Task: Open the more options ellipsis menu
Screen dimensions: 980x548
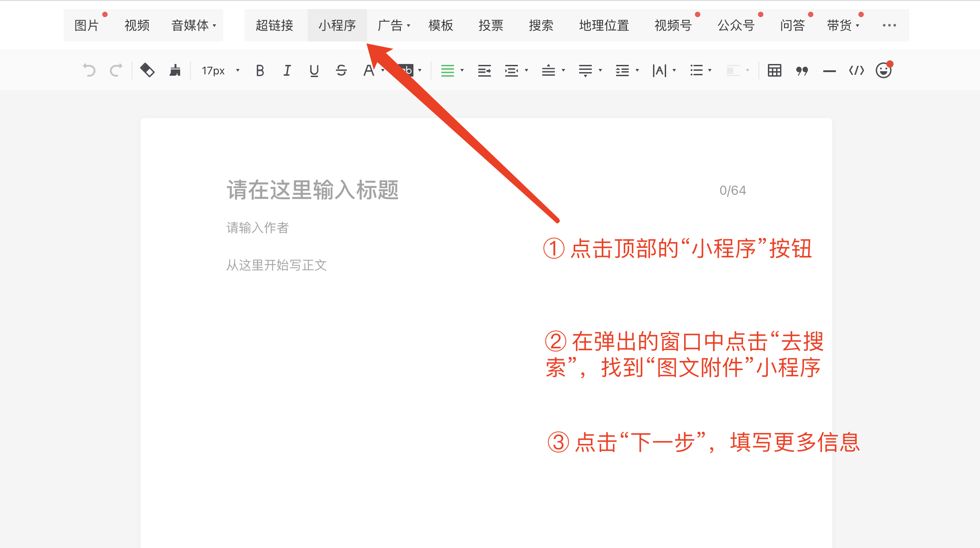Action: [x=889, y=25]
